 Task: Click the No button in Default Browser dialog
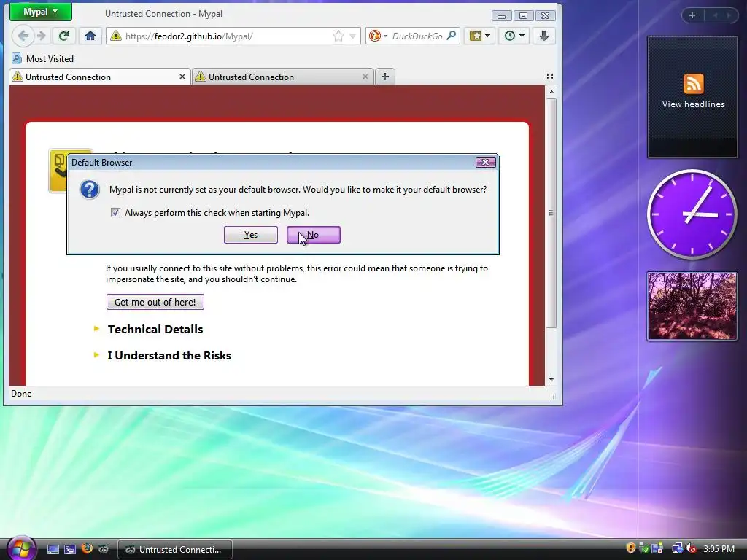(x=314, y=235)
